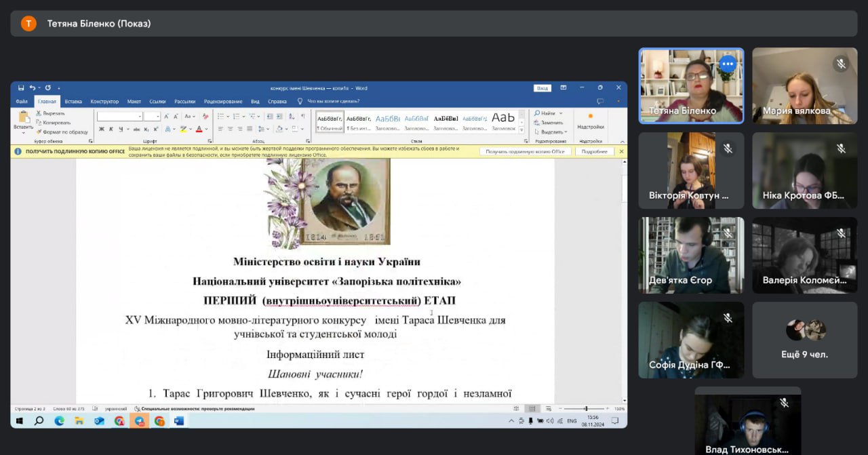Toggle bold (Ж) formatting

pos(102,129)
